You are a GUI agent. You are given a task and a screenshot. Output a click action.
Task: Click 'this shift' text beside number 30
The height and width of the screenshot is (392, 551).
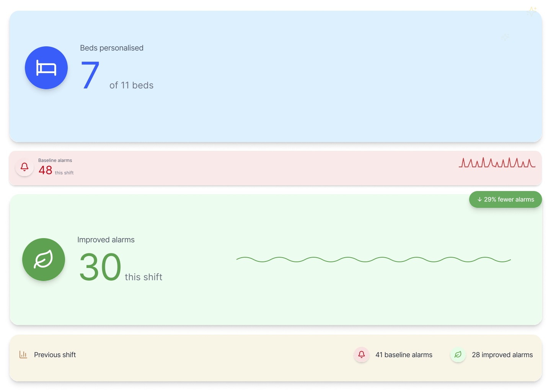[x=143, y=277]
